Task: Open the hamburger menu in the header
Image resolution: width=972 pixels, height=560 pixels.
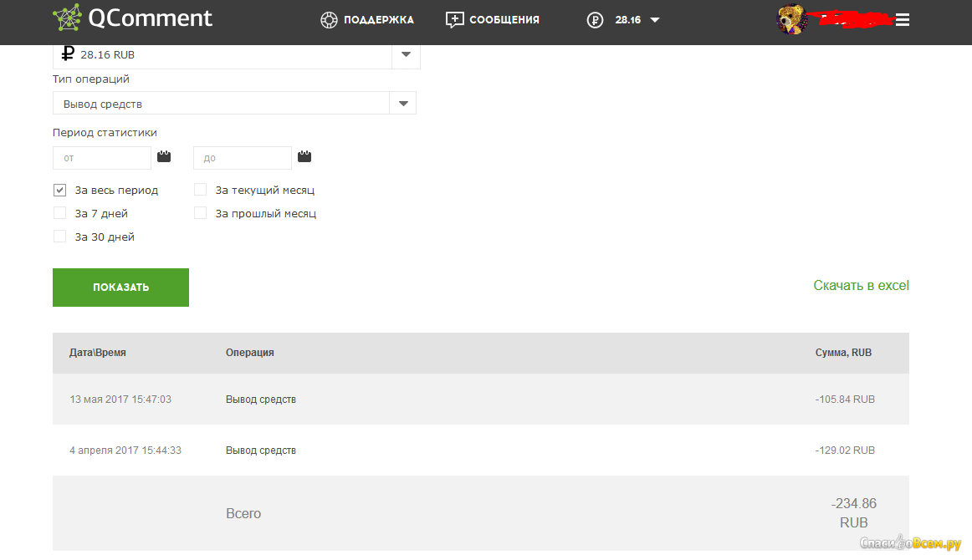Action: (x=902, y=20)
